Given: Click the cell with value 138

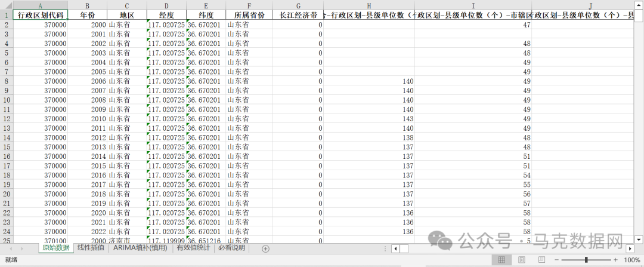Looking at the screenshot, I should click(x=369, y=137).
